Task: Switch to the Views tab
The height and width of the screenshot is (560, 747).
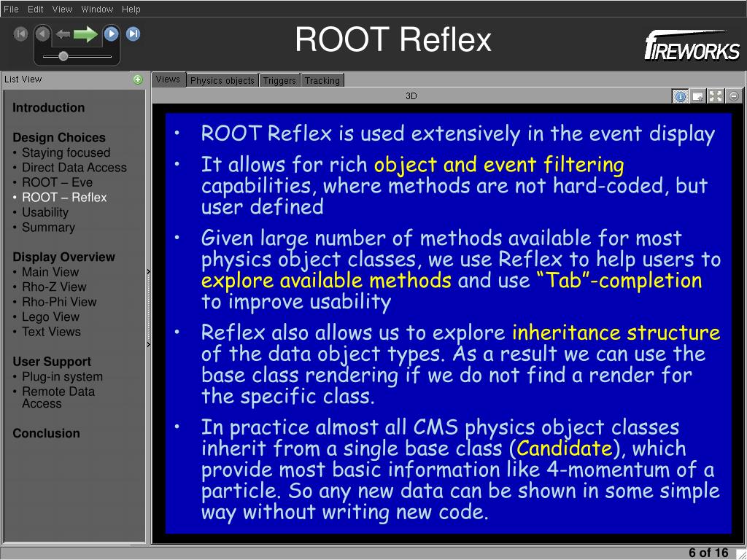Action: point(169,79)
